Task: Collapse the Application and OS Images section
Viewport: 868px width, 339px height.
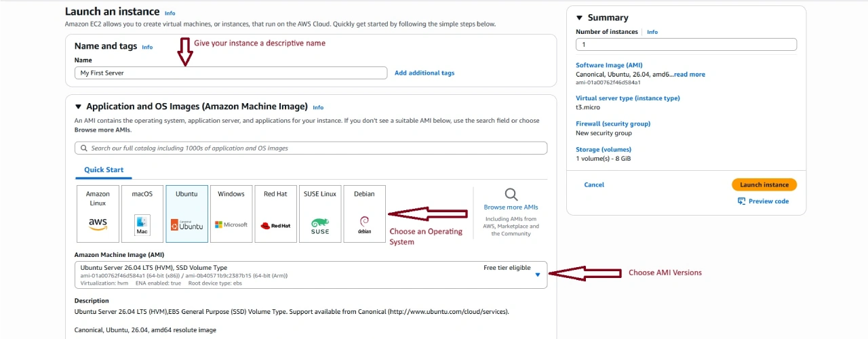Action: click(x=78, y=106)
